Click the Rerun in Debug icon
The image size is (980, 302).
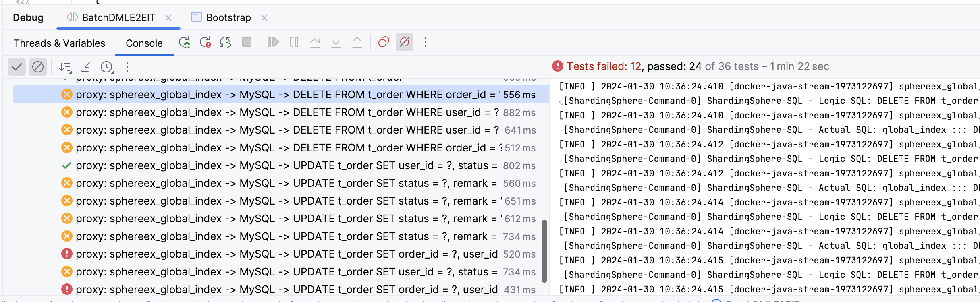coord(184,42)
